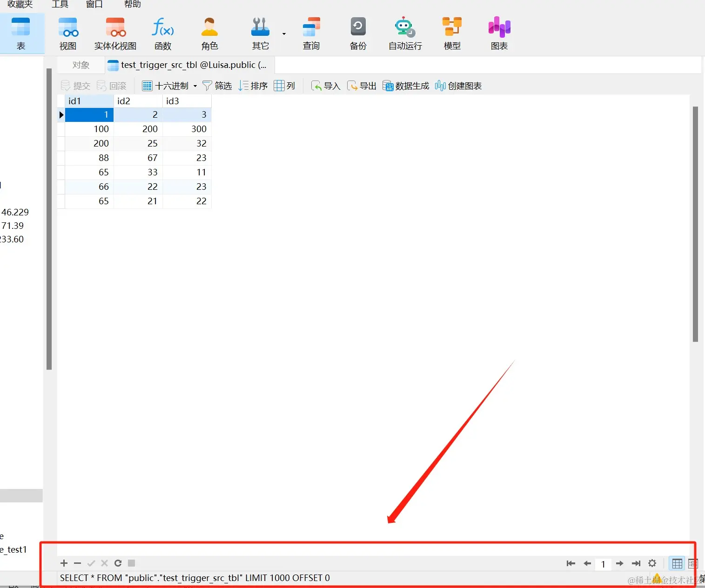705x588 pixels.
Task: Switch to the 对象 tab
Action: 81,65
